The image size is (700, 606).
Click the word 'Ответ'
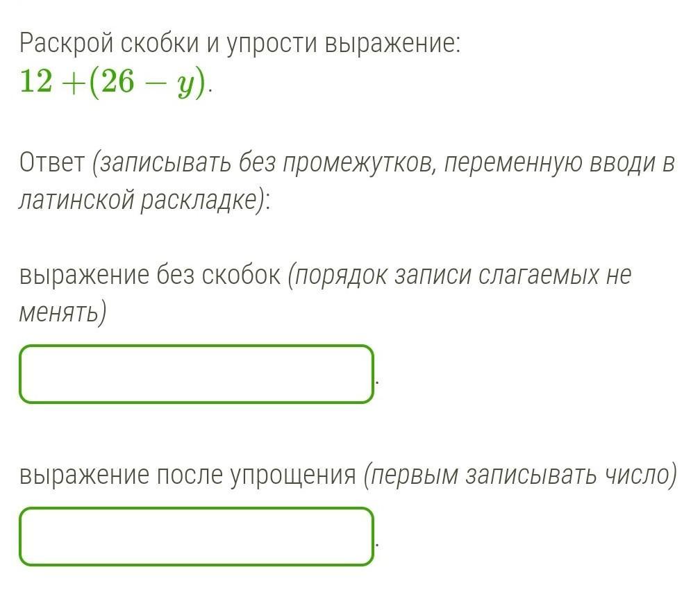[52, 162]
